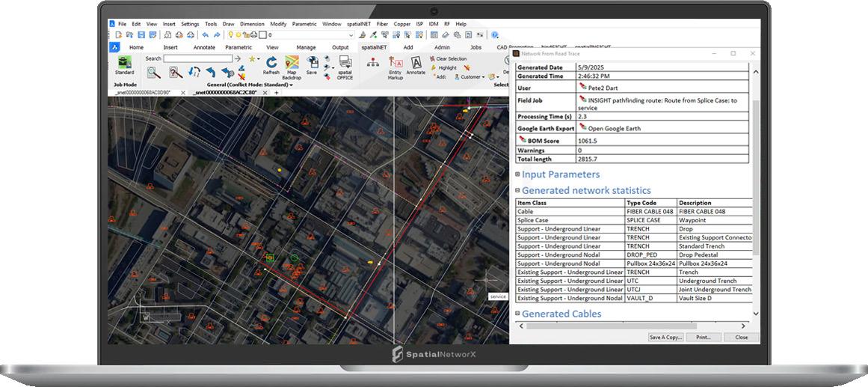Click the Total length value 2815.7
This screenshot has height=387, width=868.
pyautogui.click(x=588, y=159)
